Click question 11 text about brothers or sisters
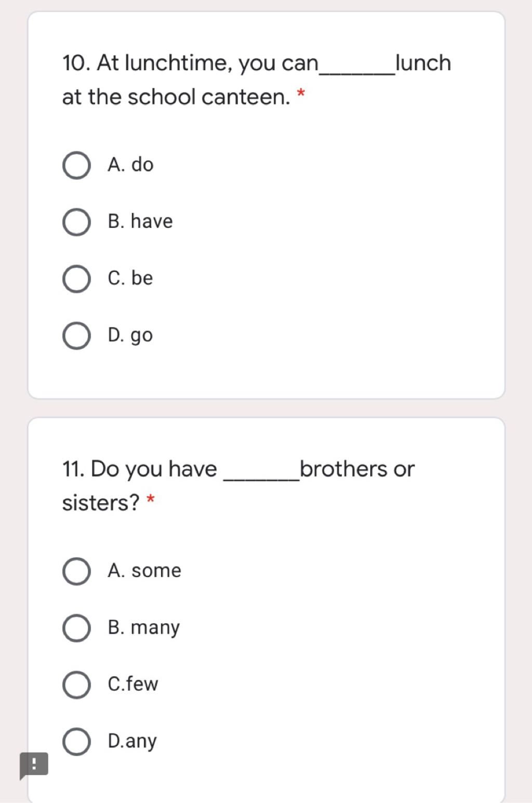Image resolution: width=532 pixels, height=803 pixels. [x=238, y=485]
